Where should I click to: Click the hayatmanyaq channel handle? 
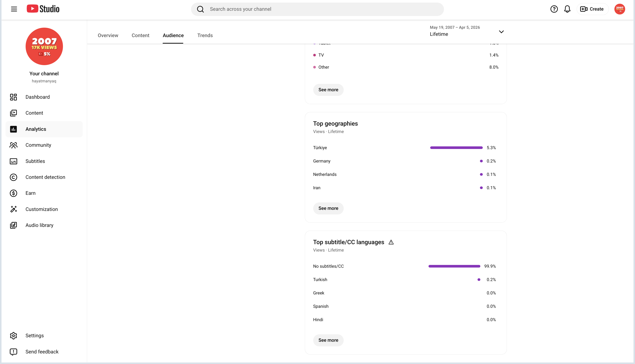[x=44, y=81]
